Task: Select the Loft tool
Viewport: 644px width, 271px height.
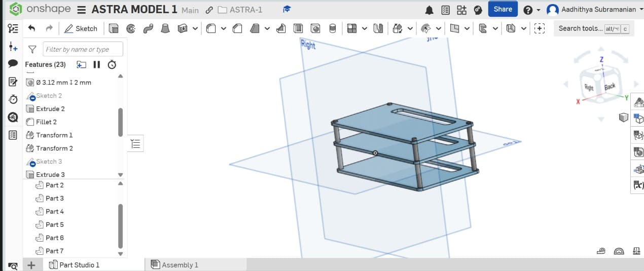Action: (x=165, y=28)
